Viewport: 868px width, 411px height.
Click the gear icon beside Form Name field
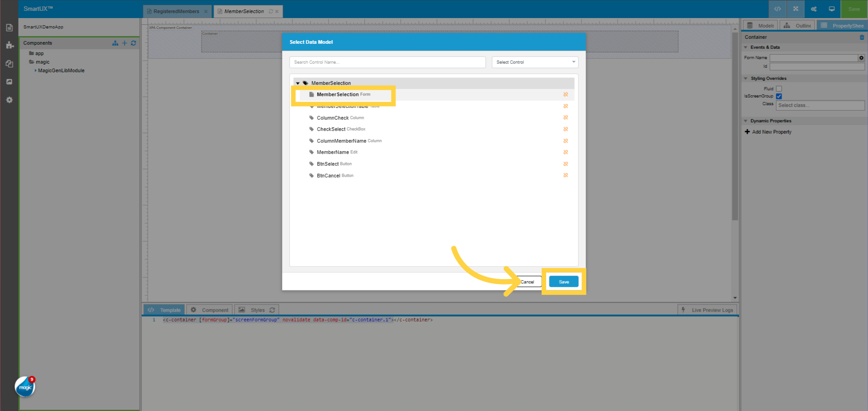[861, 58]
